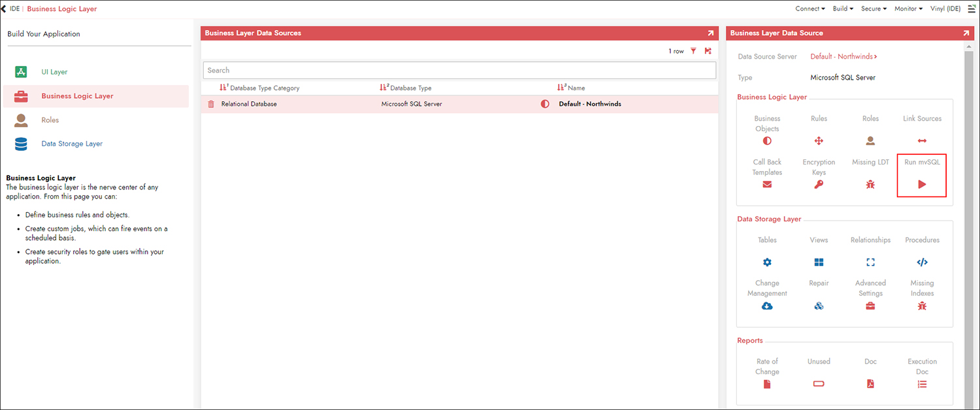Open the Build dropdown menu
980x410 pixels.
[x=843, y=8]
